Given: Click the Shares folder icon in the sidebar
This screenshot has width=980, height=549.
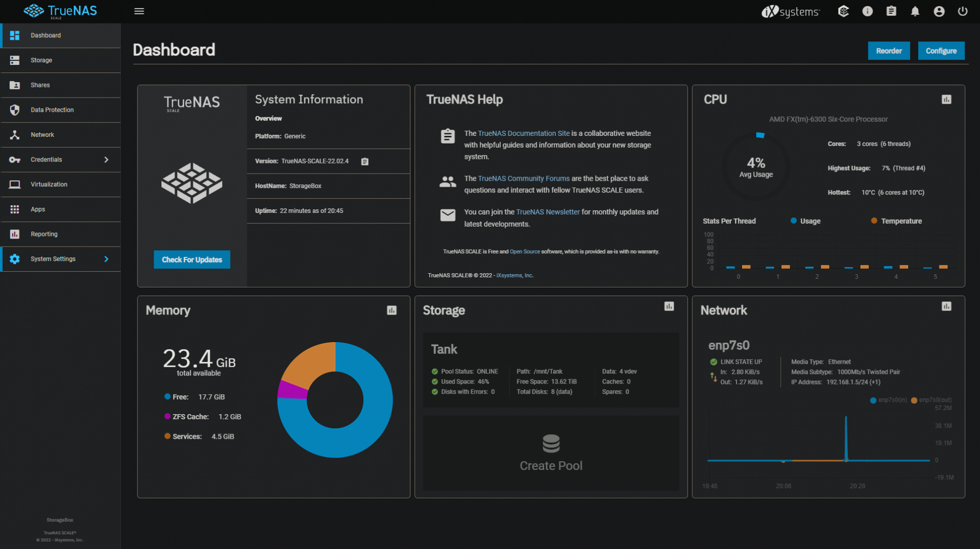Looking at the screenshot, I should (15, 85).
